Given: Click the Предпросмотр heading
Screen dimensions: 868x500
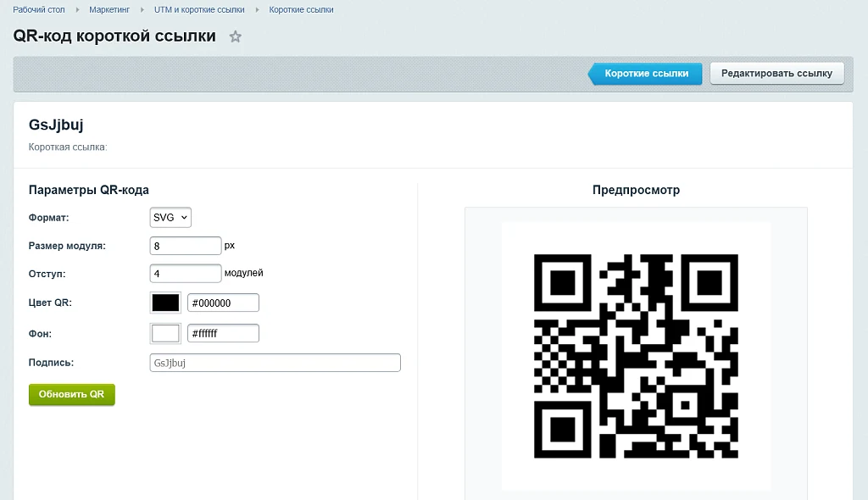Looking at the screenshot, I should coord(636,190).
